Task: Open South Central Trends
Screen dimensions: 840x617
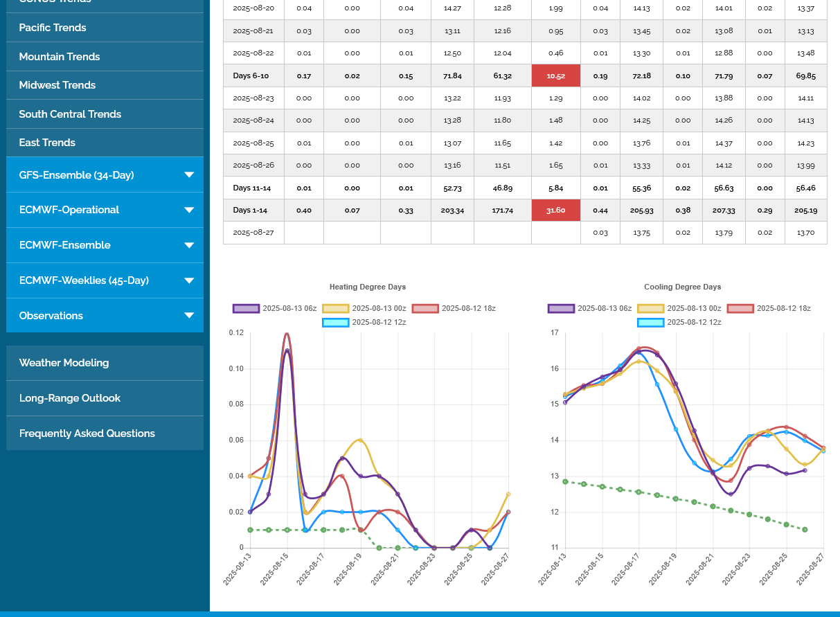Action: (x=70, y=114)
